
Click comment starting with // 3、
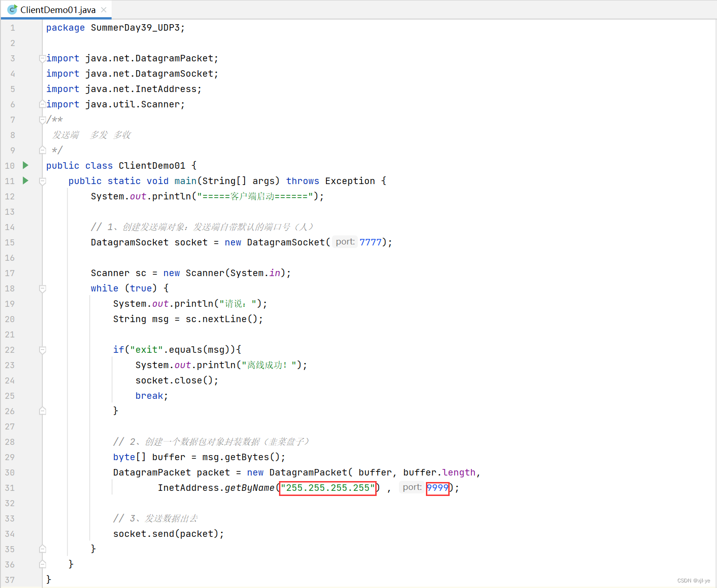(156, 519)
